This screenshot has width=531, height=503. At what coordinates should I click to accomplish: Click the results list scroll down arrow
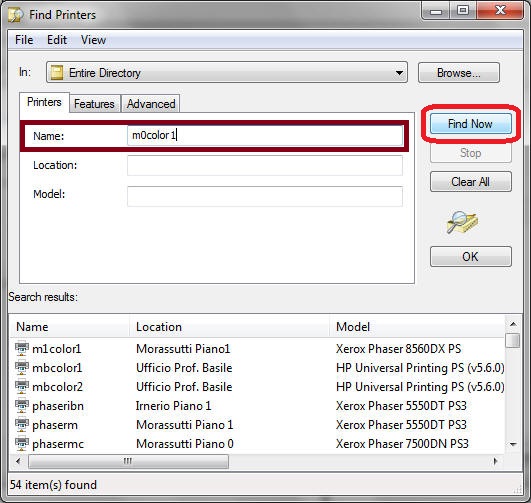(513, 444)
